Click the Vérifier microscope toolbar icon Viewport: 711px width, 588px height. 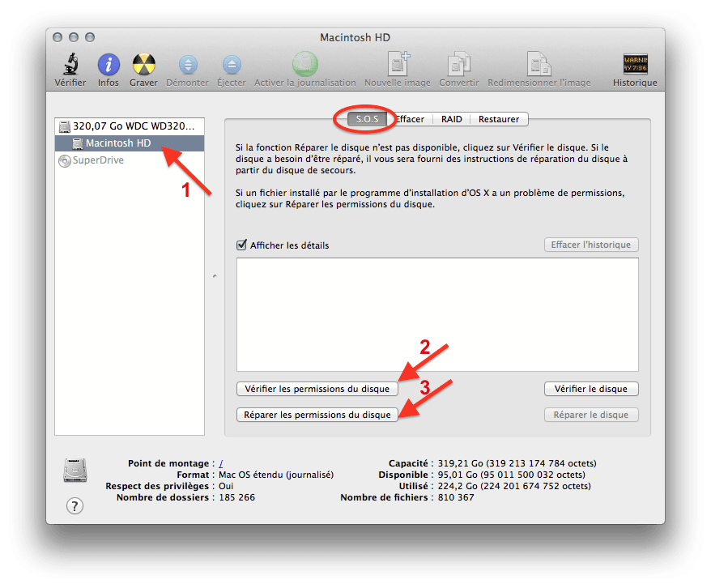coord(70,64)
